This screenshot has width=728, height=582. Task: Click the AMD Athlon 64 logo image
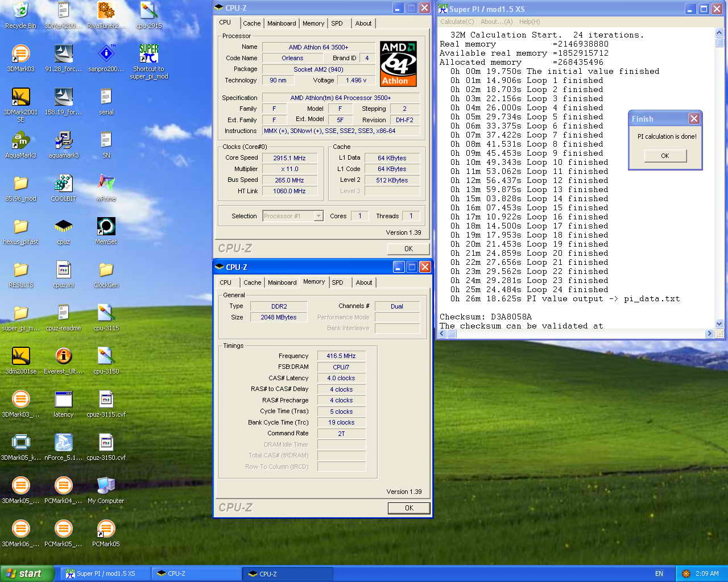(398, 64)
